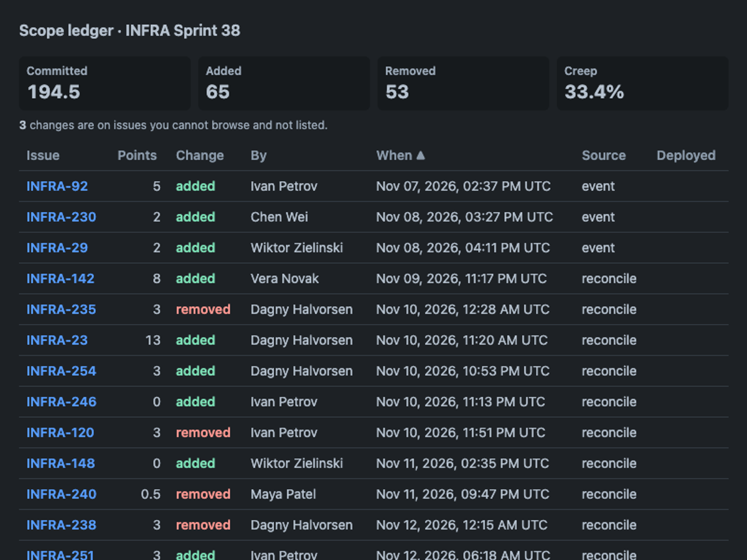Click 'Dagny Halvorsen' in the INFRA-254 row
The image size is (747, 560).
click(x=301, y=371)
